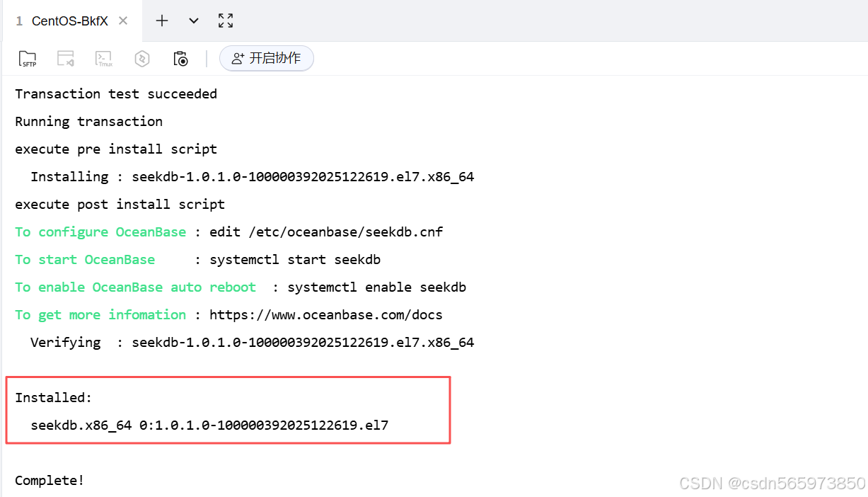The width and height of the screenshot is (868, 497).
Task: Click green 'To start OceanBase' text
Action: [x=85, y=259]
